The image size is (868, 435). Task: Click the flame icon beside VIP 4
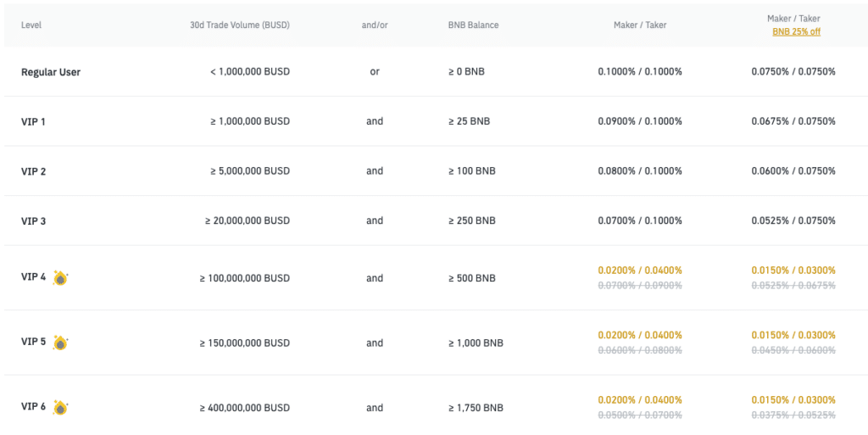point(60,278)
